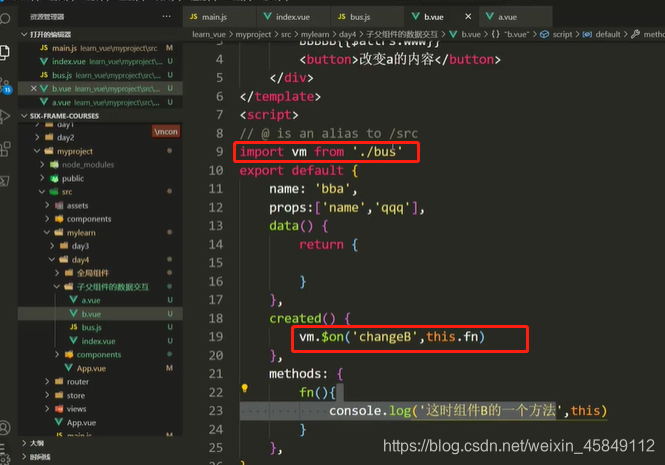Expand the assets folder
665x465 pixels.
tap(48, 205)
